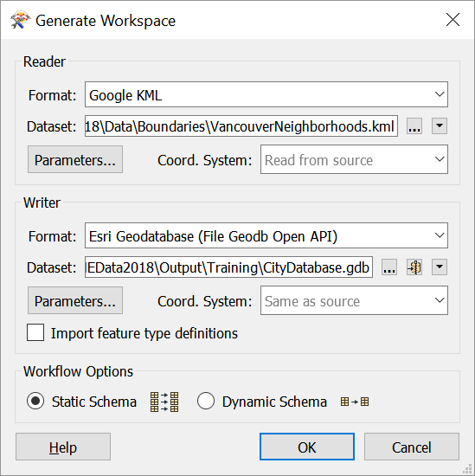Select the Static Schema radio button
The image size is (475, 476).
35,401
